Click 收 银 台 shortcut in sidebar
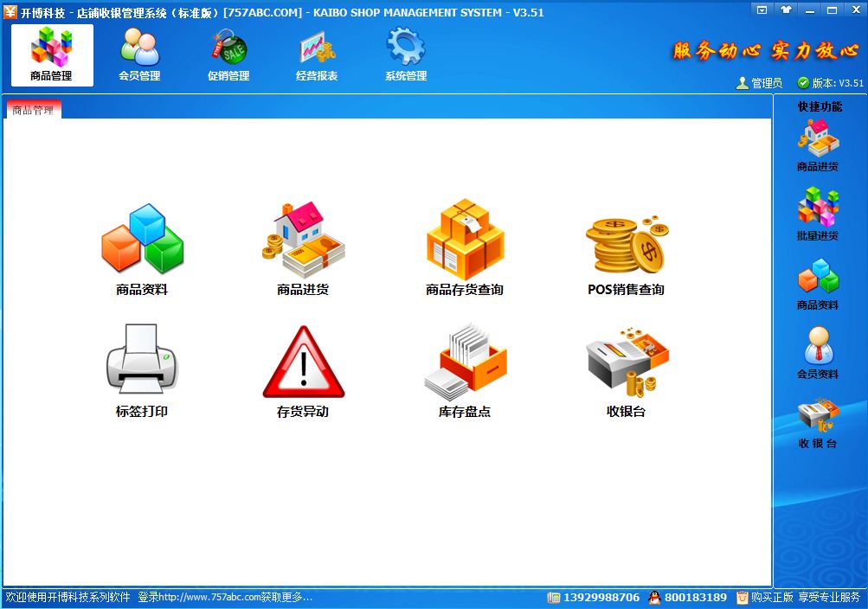 coord(818,423)
